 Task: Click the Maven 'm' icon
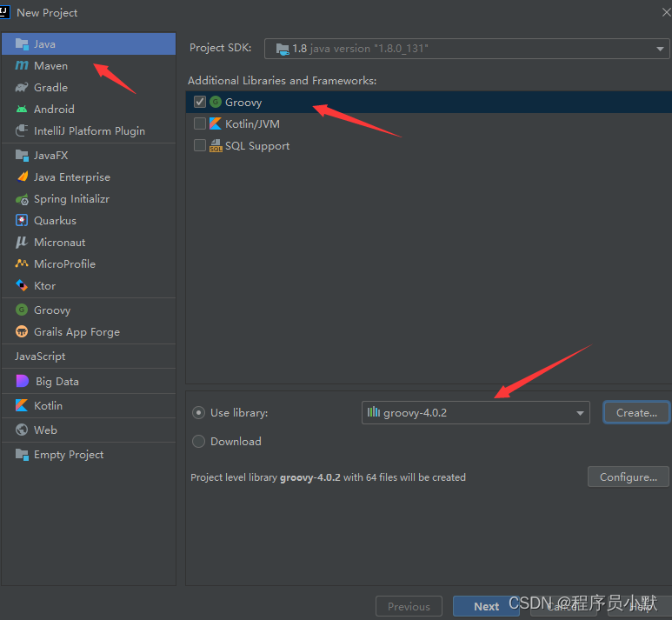point(22,65)
